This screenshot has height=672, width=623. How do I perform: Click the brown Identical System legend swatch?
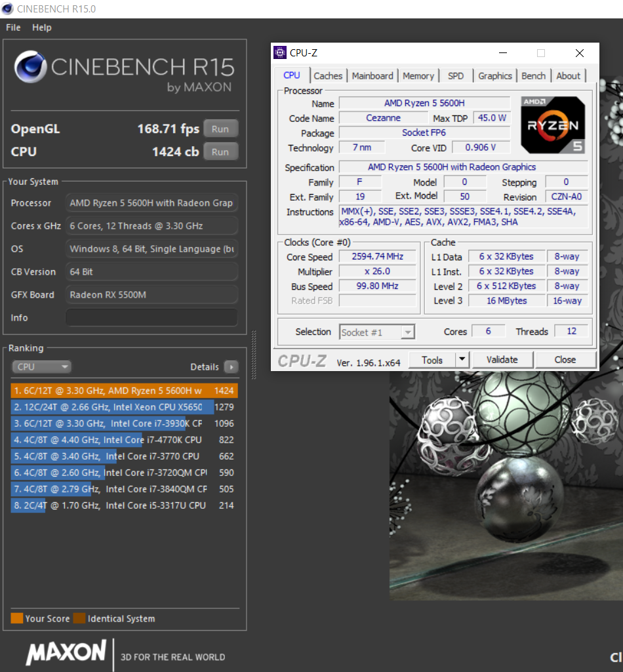pyautogui.click(x=79, y=618)
